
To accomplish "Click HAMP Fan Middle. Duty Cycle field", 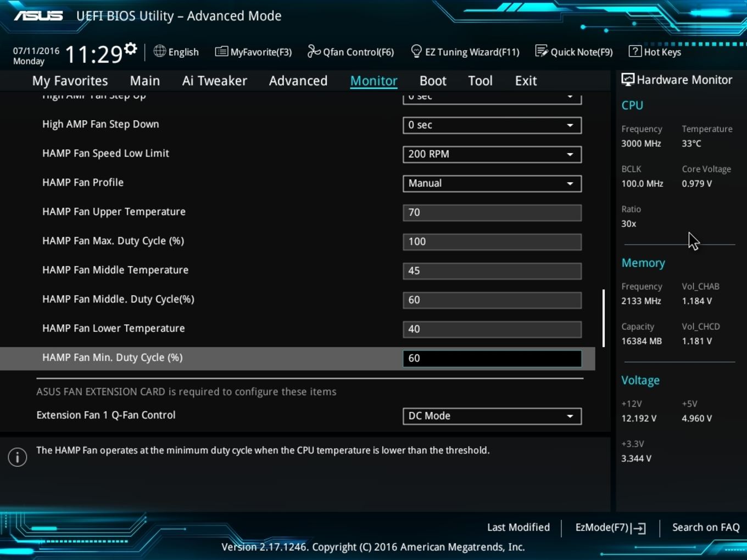I will pyautogui.click(x=492, y=300).
